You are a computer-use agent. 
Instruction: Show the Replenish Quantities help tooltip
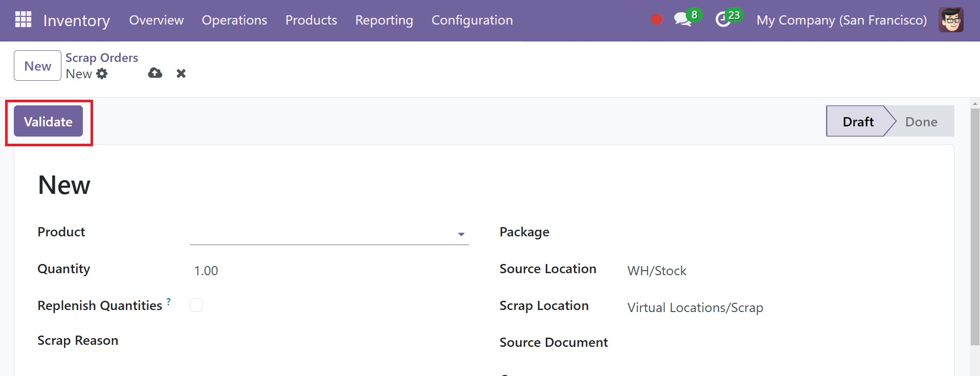(x=169, y=301)
